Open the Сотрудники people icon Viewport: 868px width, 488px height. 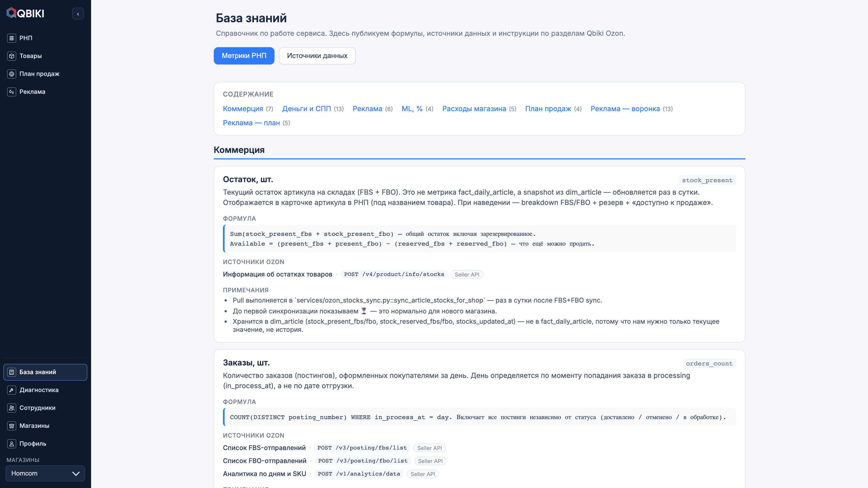[x=11, y=408]
